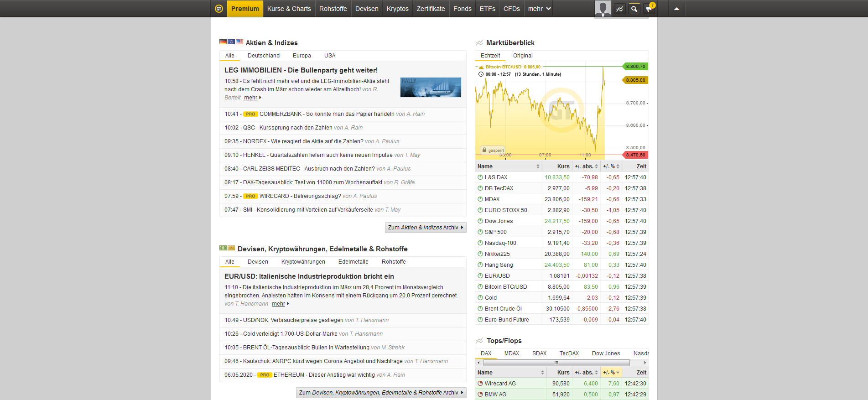Switch to the Deutschland tab under Aktien & Indizes
Viewport: 868px width, 400px height.
264,56
